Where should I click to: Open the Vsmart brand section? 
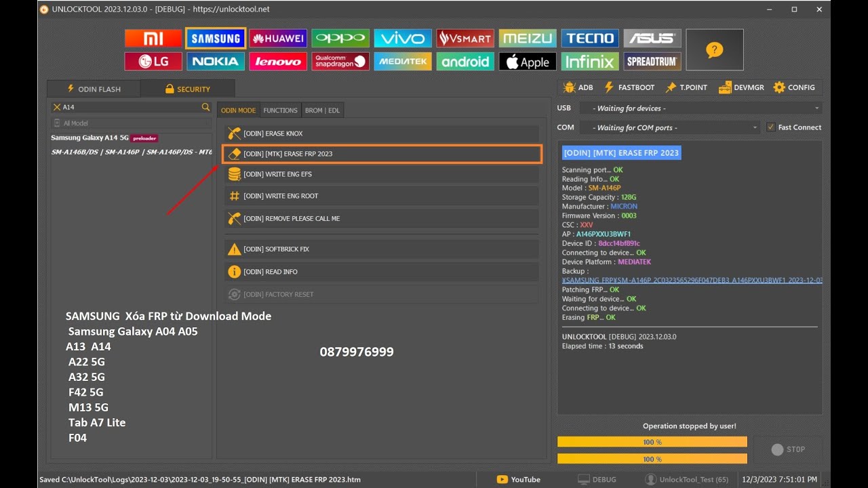[465, 39]
